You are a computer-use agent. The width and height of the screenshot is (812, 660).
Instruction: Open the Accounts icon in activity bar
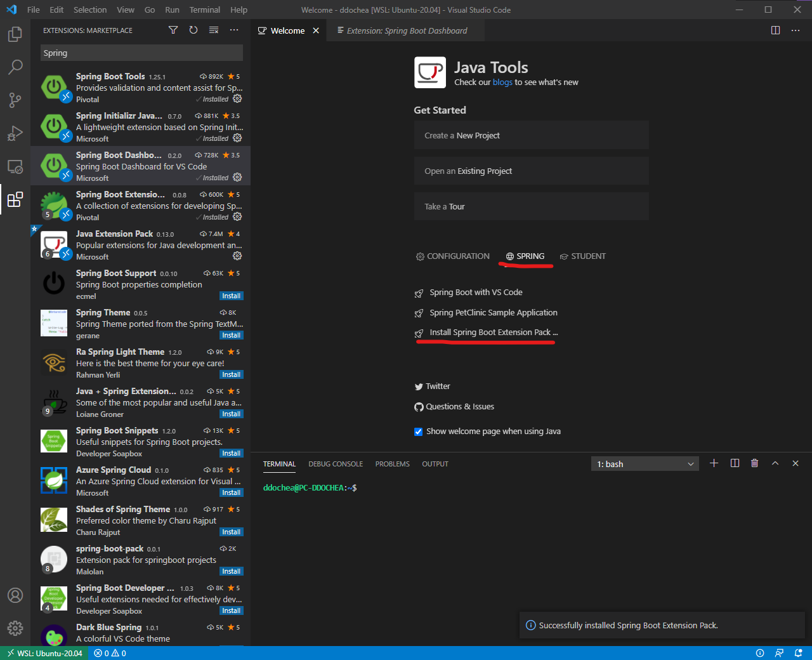point(15,595)
